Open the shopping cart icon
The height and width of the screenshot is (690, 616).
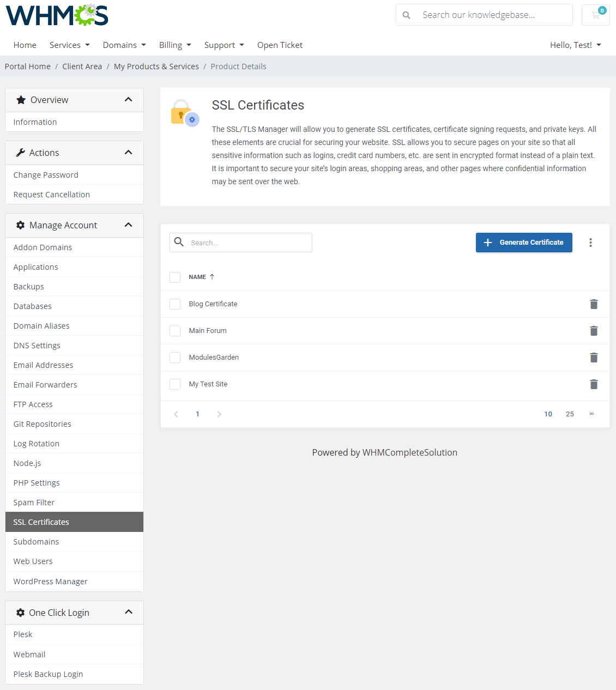595,15
